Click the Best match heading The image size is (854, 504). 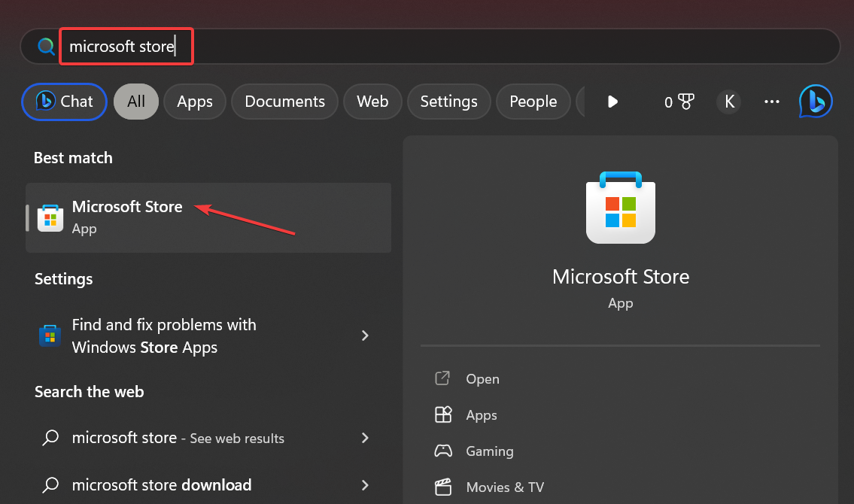(x=74, y=158)
